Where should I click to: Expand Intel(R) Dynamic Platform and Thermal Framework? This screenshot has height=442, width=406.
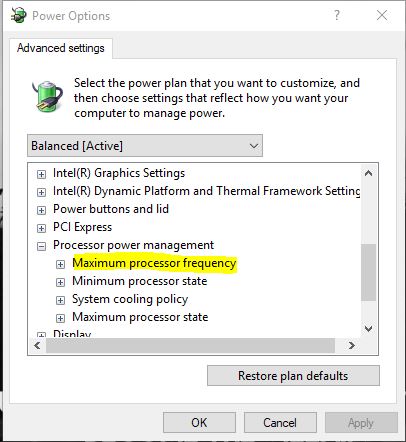[x=41, y=192]
